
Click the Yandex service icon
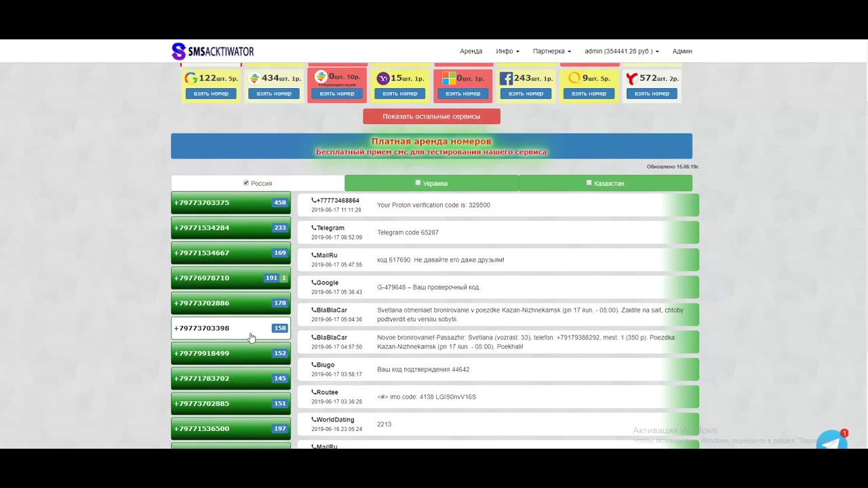point(632,79)
